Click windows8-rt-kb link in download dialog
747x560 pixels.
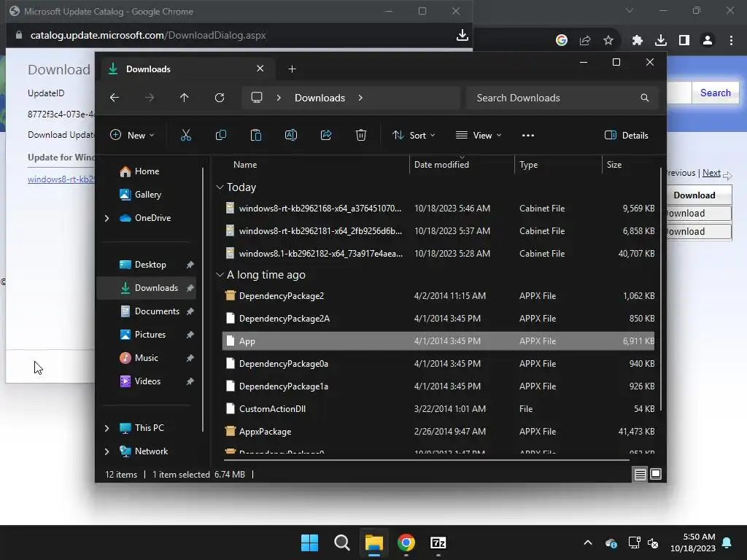click(61, 179)
